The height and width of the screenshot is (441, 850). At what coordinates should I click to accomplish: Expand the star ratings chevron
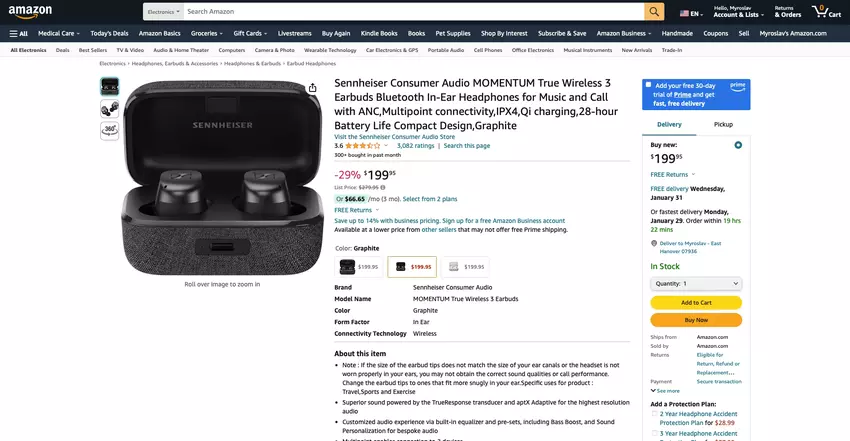[386, 146]
